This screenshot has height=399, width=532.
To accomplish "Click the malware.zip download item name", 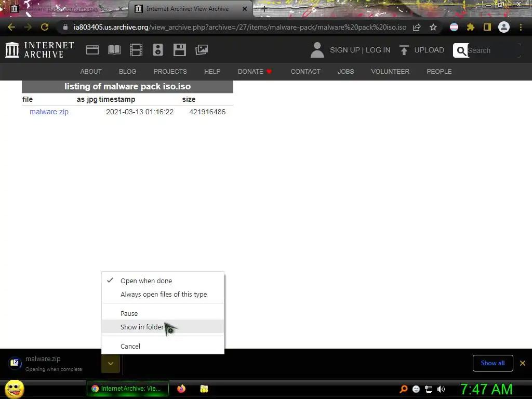I will 43,358.
